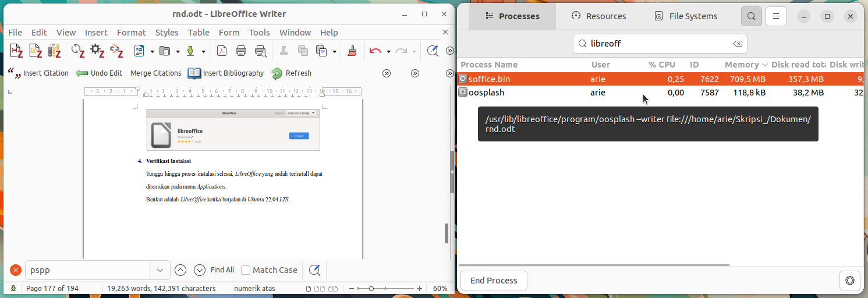
Task: Expand the search term history dropdown
Action: click(160, 270)
